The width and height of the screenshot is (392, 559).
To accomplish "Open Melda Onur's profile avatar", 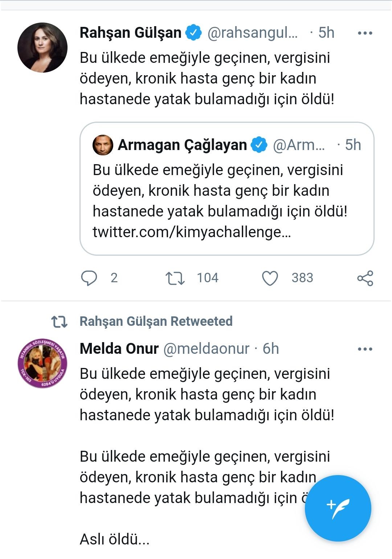I will click(42, 363).
